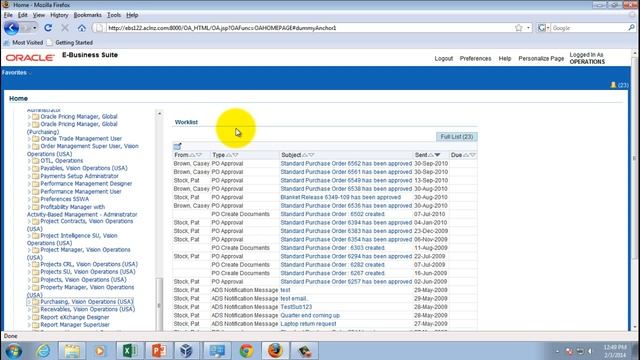Click the Logout link
The image size is (640, 360).
[x=444, y=58]
